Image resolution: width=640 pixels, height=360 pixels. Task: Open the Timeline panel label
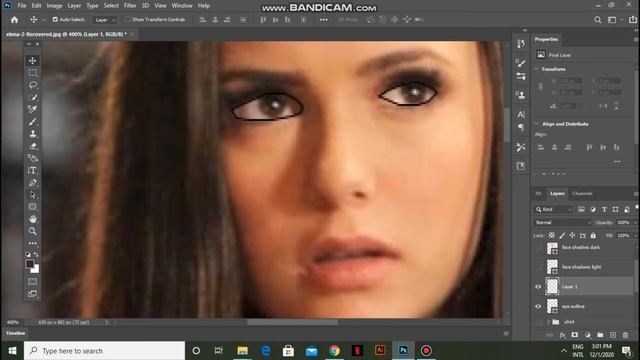point(16,333)
